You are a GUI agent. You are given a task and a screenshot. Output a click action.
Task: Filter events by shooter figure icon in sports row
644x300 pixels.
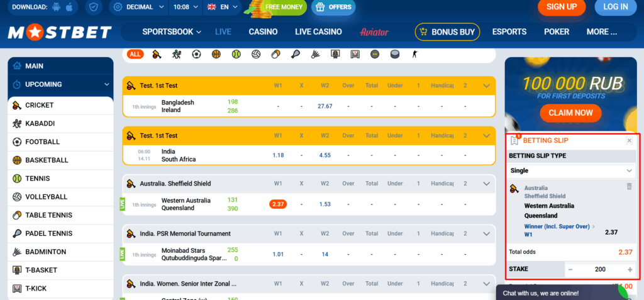414,54
